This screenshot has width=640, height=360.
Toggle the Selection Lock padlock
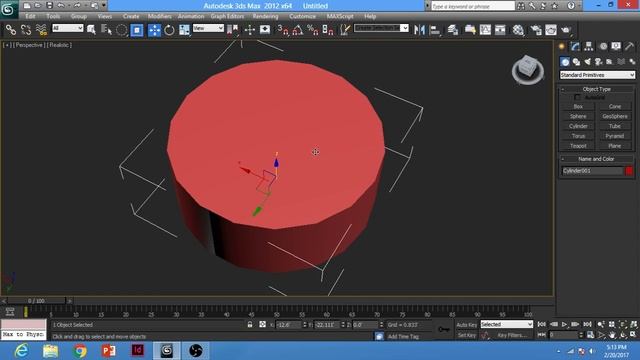pyautogui.click(x=250, y=324)
